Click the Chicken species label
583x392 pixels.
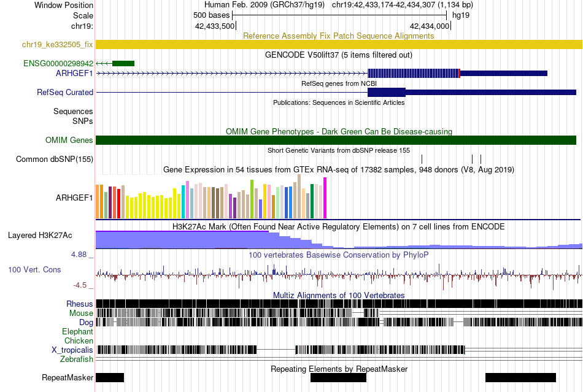coord(79,340)
